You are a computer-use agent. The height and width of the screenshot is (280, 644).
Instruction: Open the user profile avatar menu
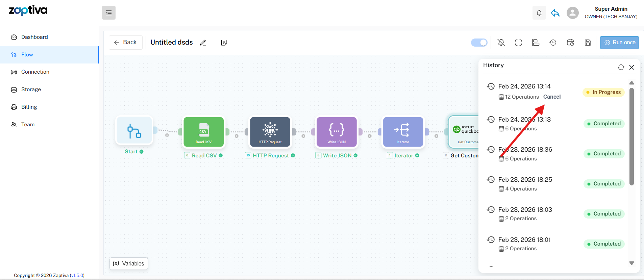pyautogui.click(x=572, y=13)
